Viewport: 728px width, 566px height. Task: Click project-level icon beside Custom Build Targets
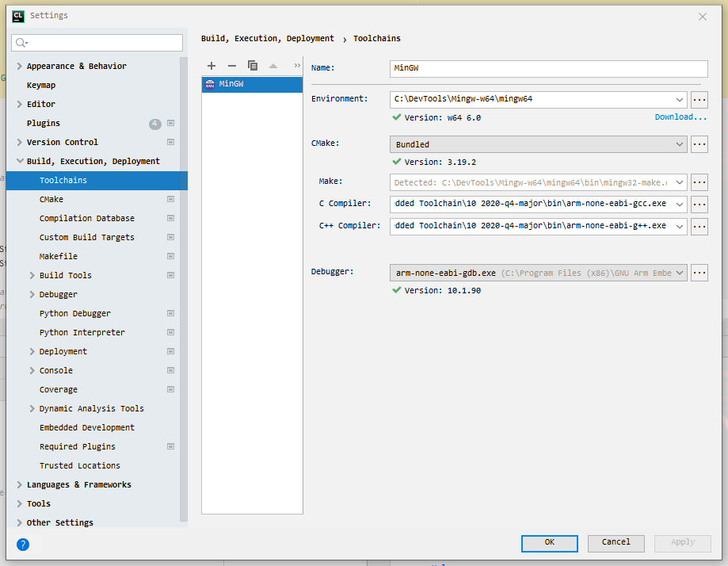click(x=171, y=238)
